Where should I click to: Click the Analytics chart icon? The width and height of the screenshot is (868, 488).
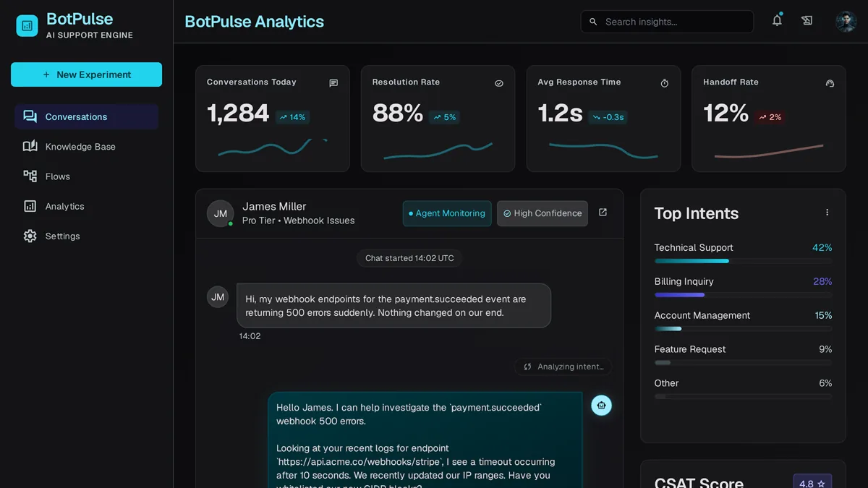pyautogui.click(x=30, y=206)
